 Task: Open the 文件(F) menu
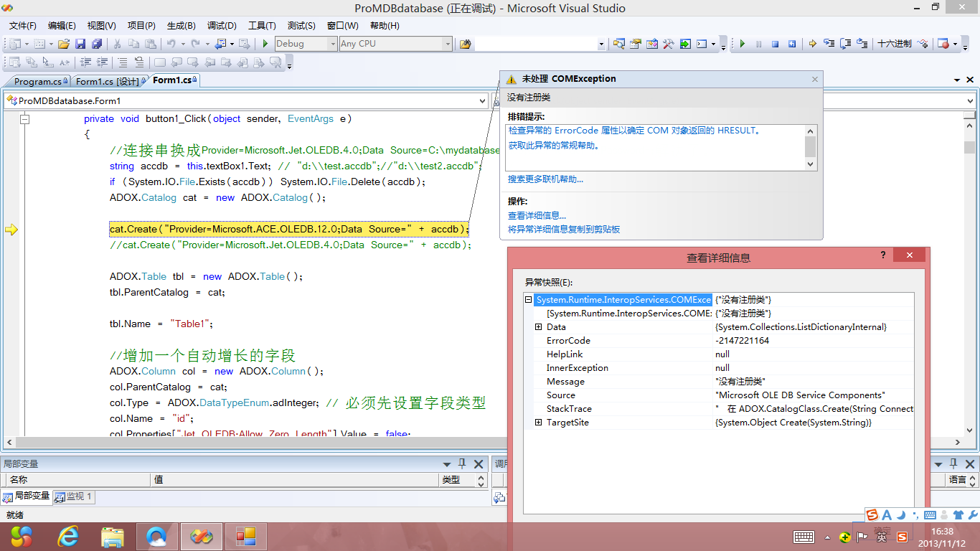tap(23, 26)
